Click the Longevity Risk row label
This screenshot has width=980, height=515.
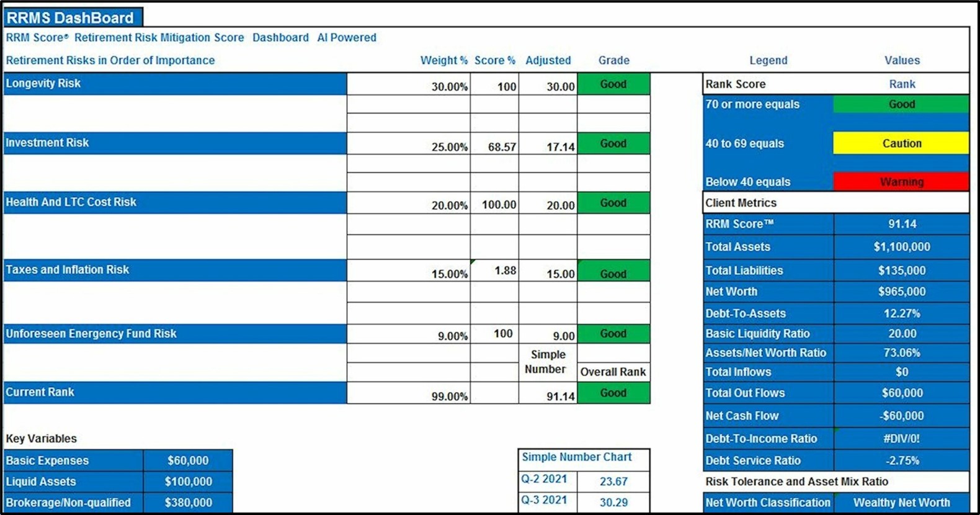point(175,84)
